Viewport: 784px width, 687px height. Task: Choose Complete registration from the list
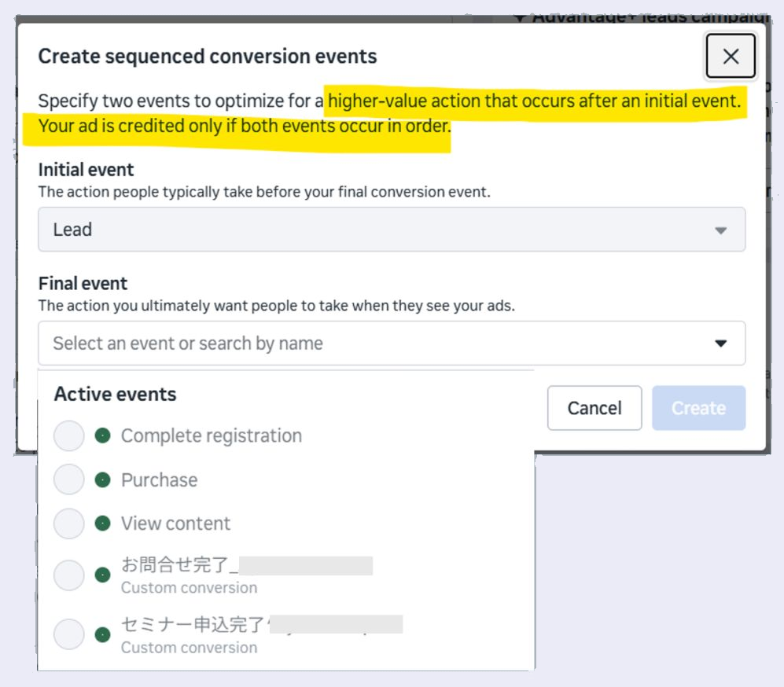click(x=212, y=435)
